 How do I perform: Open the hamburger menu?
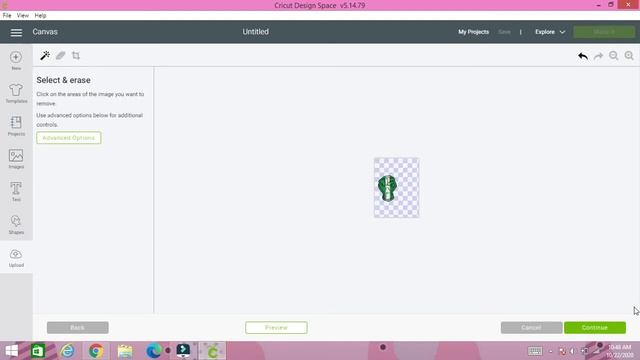16,32
